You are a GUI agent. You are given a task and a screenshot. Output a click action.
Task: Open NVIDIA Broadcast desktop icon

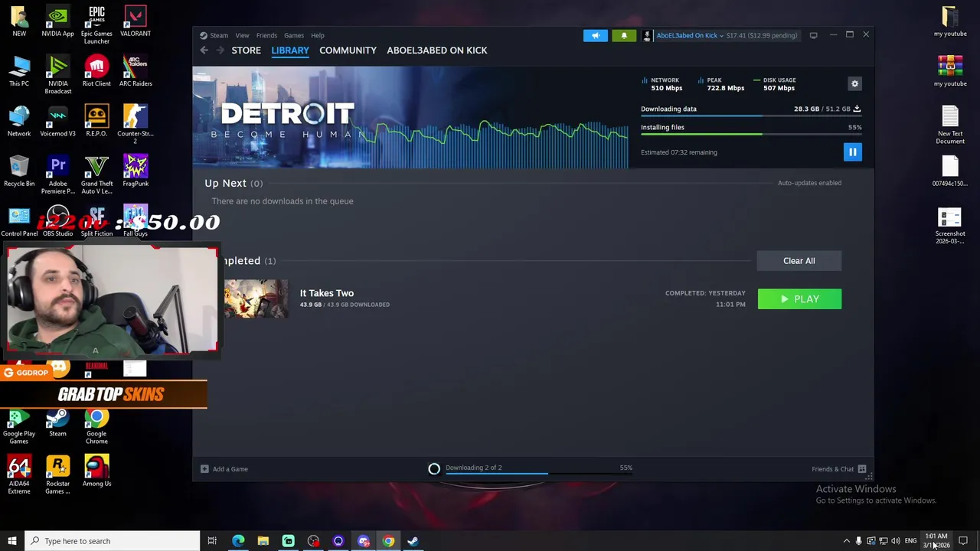click(58, 75)
